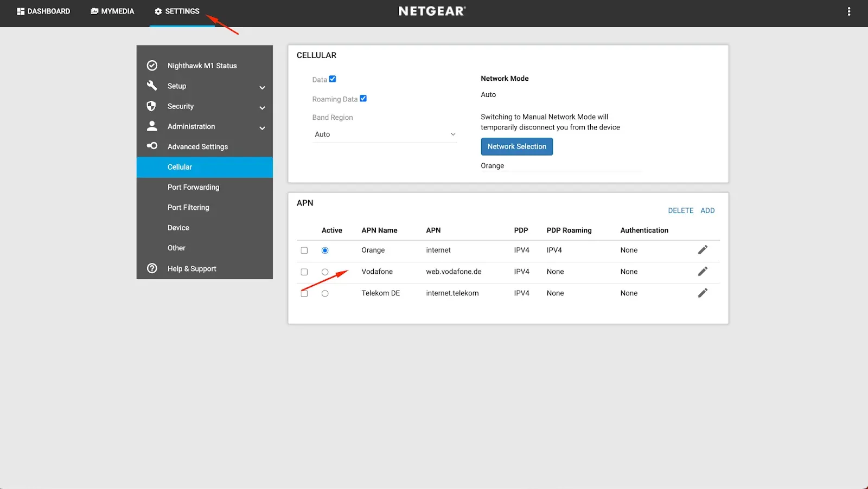Click the Nighthawk M1 Status checkmark icon
Viewport: 868px width, 489px height.
(152, 66)
